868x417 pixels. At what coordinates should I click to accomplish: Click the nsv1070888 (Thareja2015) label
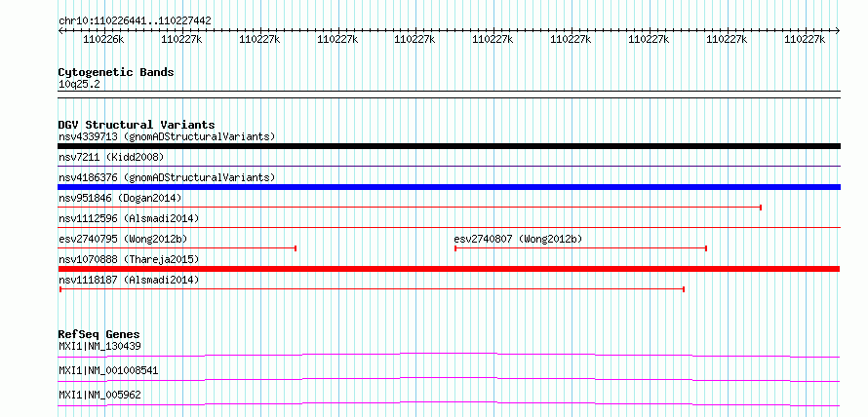pos(129,259)
